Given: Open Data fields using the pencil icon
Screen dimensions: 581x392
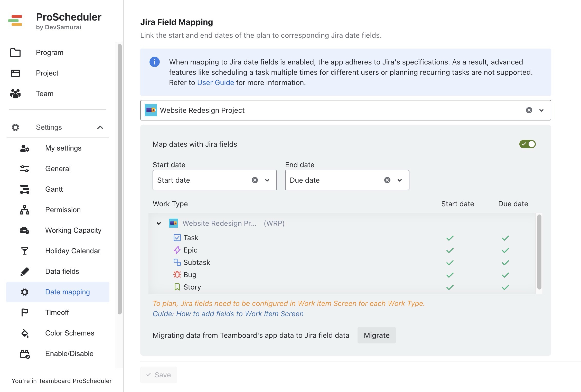Looking at the screenshot, I should click(24, 271).
